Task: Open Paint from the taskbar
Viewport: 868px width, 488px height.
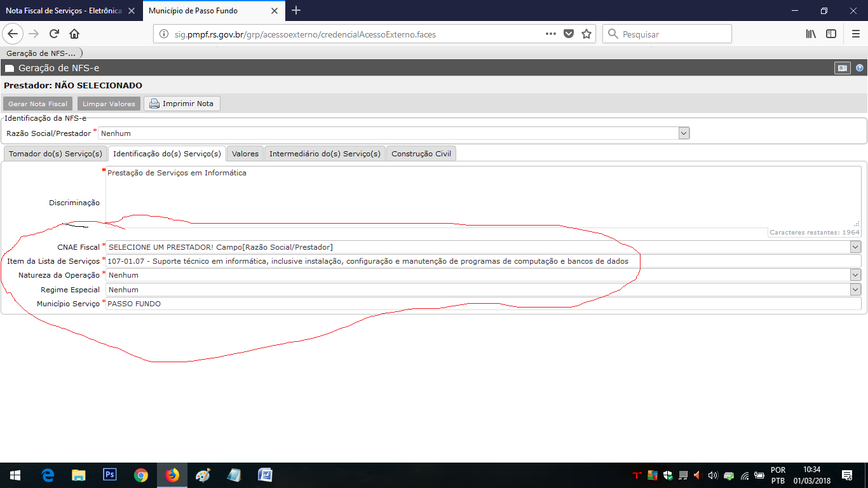Action: [x=203, y=475]
